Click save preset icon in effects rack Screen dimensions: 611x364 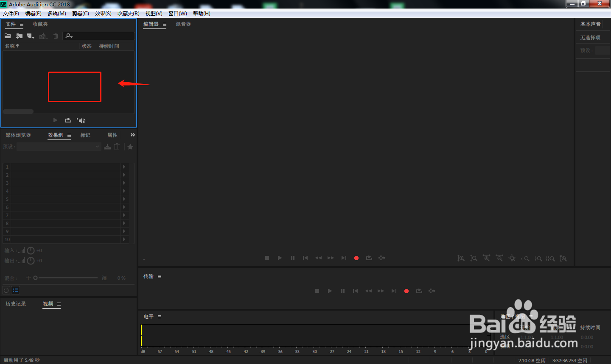point(107,147)
